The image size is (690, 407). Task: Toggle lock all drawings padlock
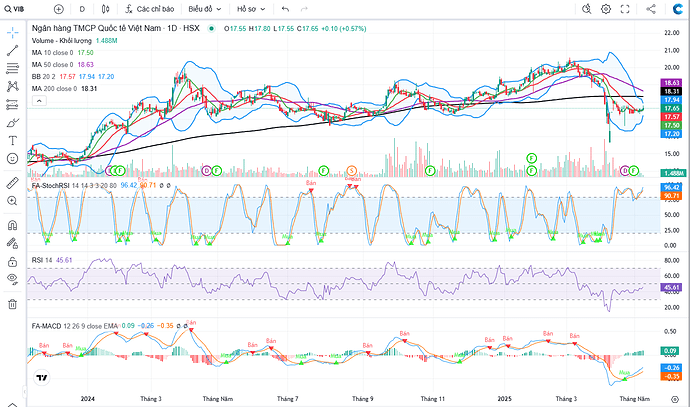coord(12,250)
